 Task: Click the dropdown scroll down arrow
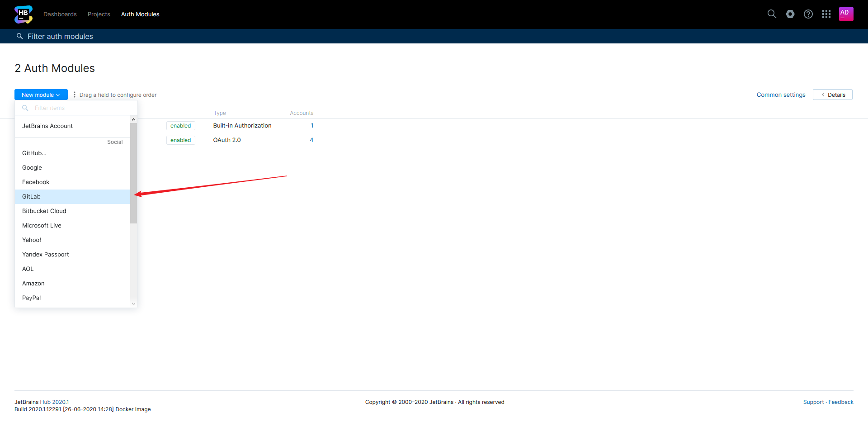(133, 304)
